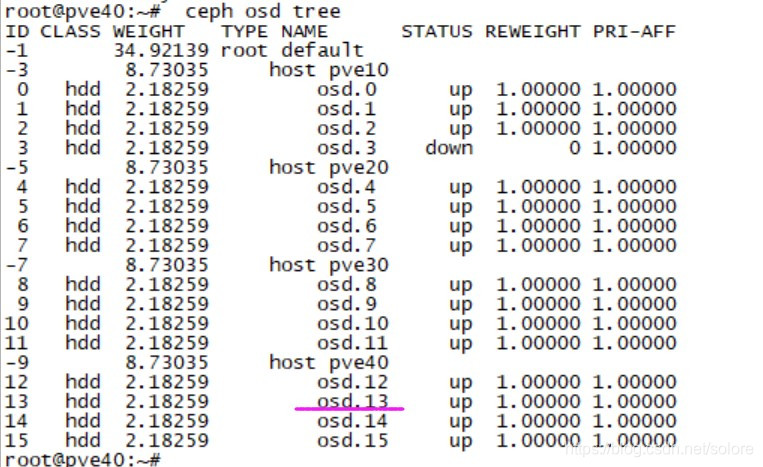
Task: Select the osd.12 name
Action: coord(353,382)
